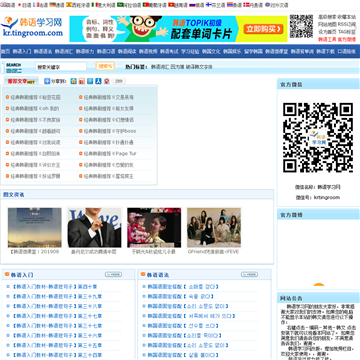Open the 法语 French flag link

click(40, 5)
